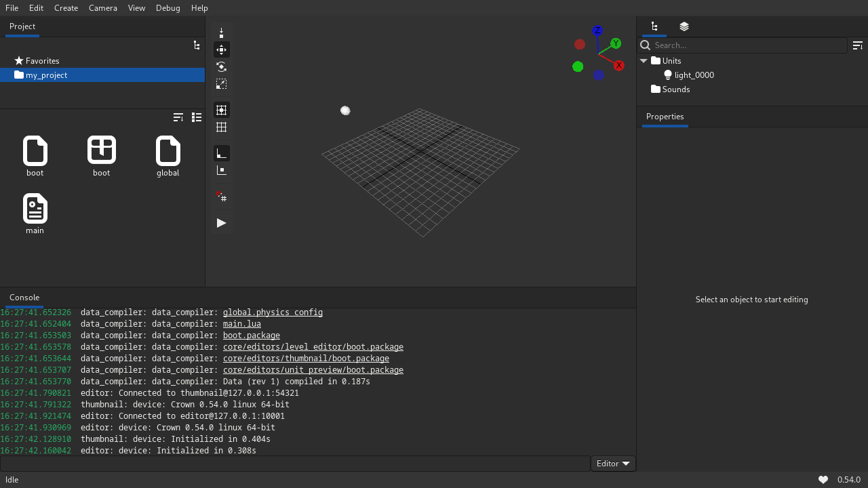The image size is (868, 488).
Task: Collapse the Units folder in the outliner
Action: point(644,60)
